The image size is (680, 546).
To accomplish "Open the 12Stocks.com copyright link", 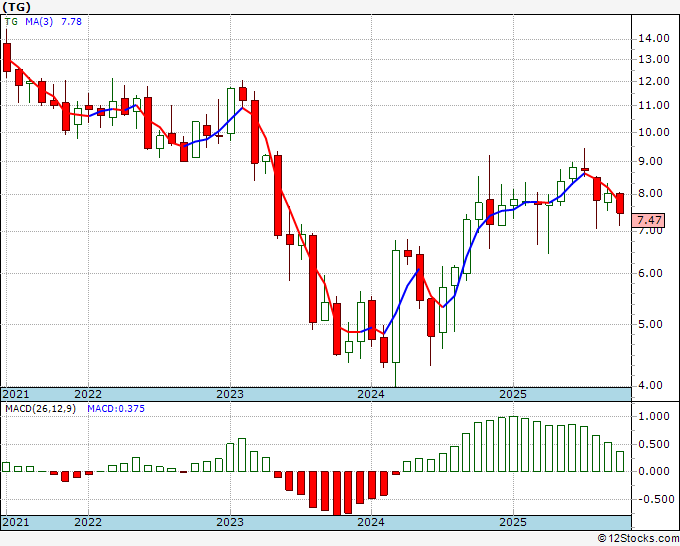I will coord(638,539).
